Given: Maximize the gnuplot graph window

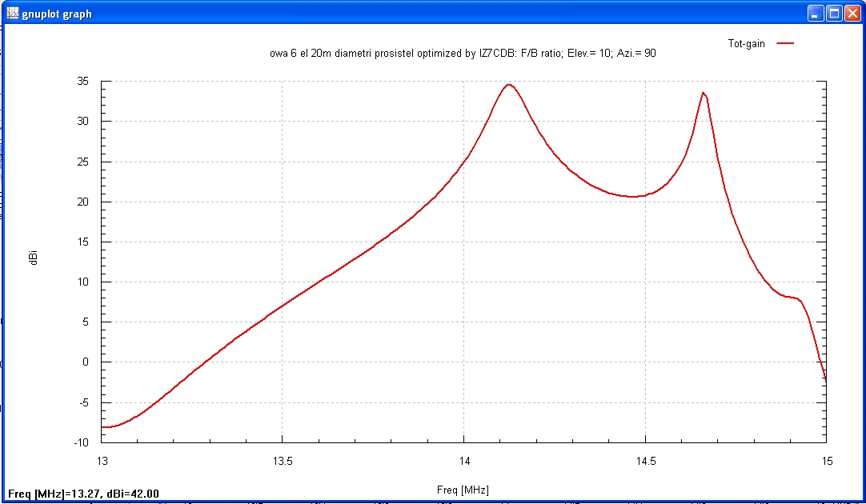Looking at the screenshot, I should tap(835, 14).
